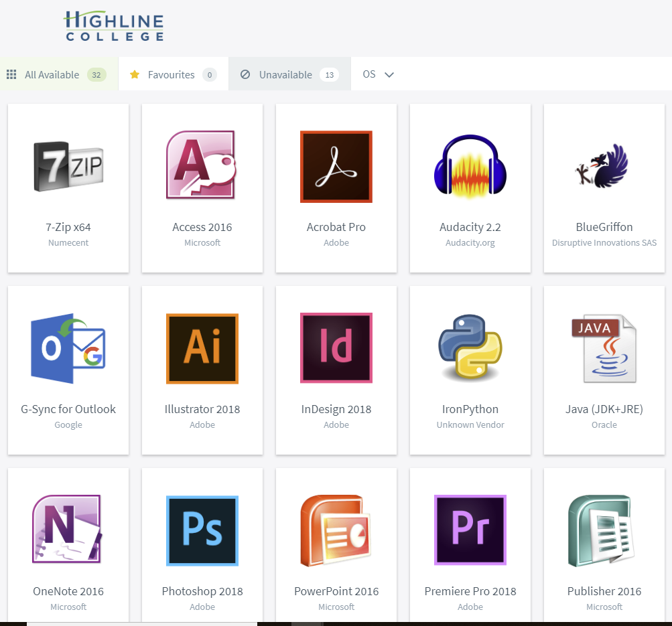The image size is (672, 626).
Task: Click the Adobe label under Premiere Pro 2018
Action: (470, 607)
